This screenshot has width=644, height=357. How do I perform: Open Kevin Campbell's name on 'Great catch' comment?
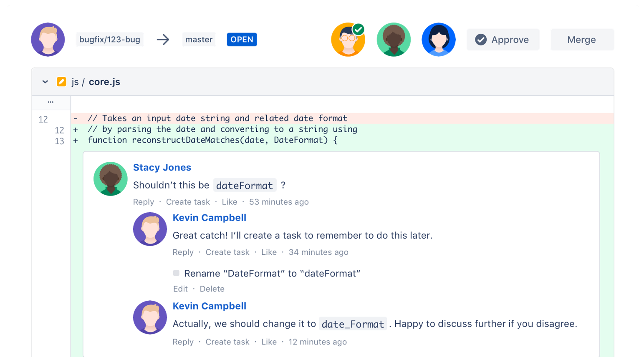coord(210,218)
